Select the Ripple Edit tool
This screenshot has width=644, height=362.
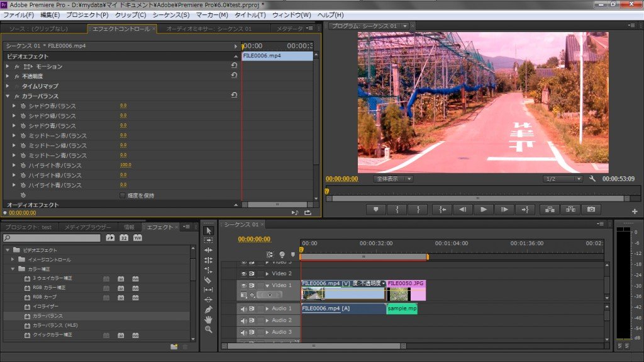(x=209, y=250)
